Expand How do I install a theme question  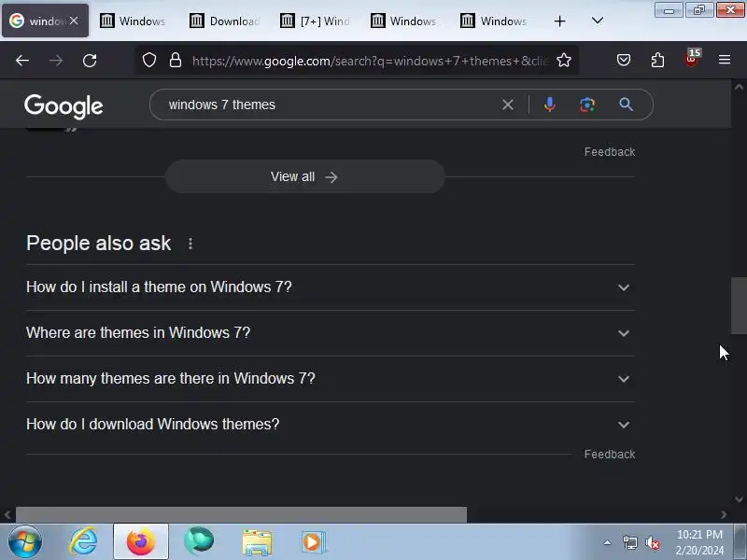[x=331, y=287]
